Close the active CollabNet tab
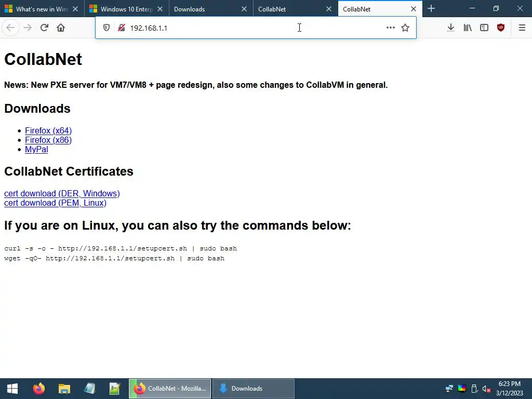Image resolution: width=532 pixels, height=399 pixels. tap(413, 9)
